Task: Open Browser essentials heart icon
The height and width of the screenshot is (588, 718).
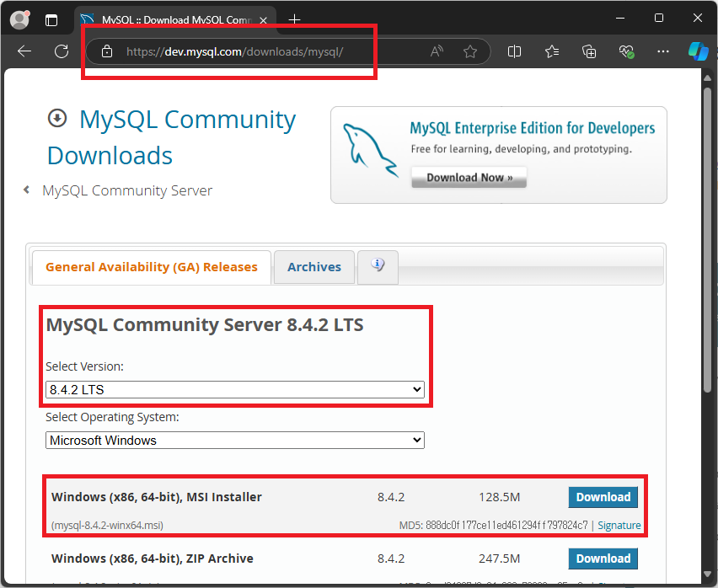Action: (626, 51)
